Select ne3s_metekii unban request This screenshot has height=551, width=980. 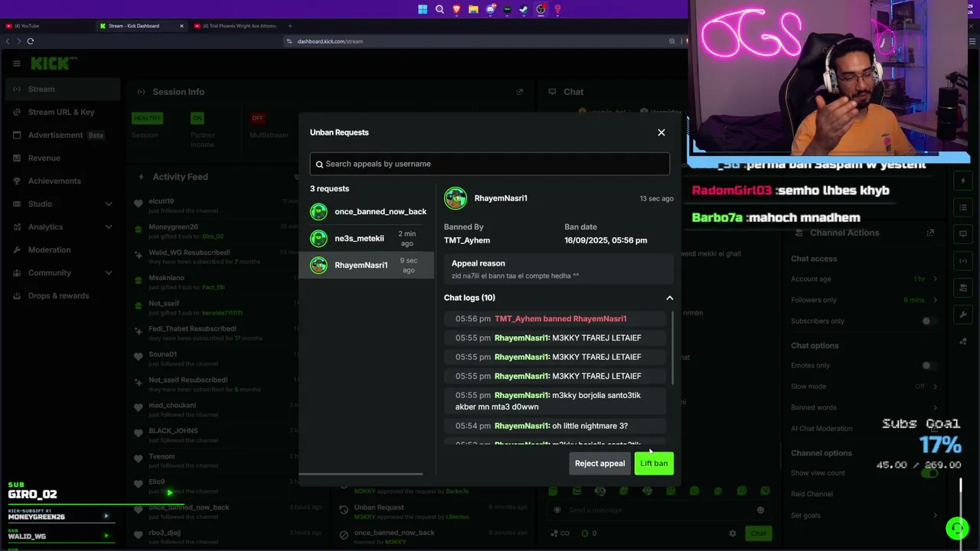tap(368, 238)
